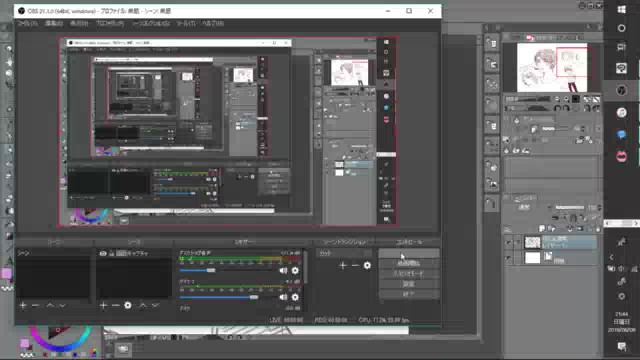Mute the desktop audio speaker icon
Screen dimensions: 640x360
coord(283,270)
